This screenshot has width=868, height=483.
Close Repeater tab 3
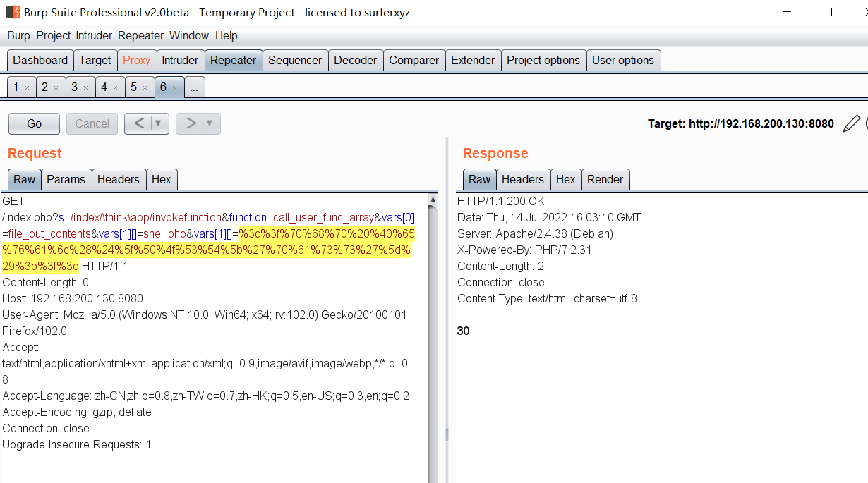86,88
